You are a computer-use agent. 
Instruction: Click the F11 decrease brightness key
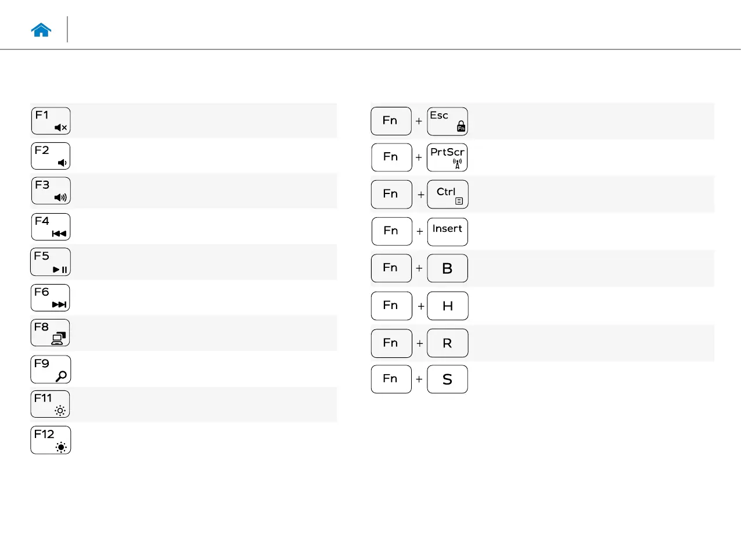pyautogui.click(x=51, y=404)
